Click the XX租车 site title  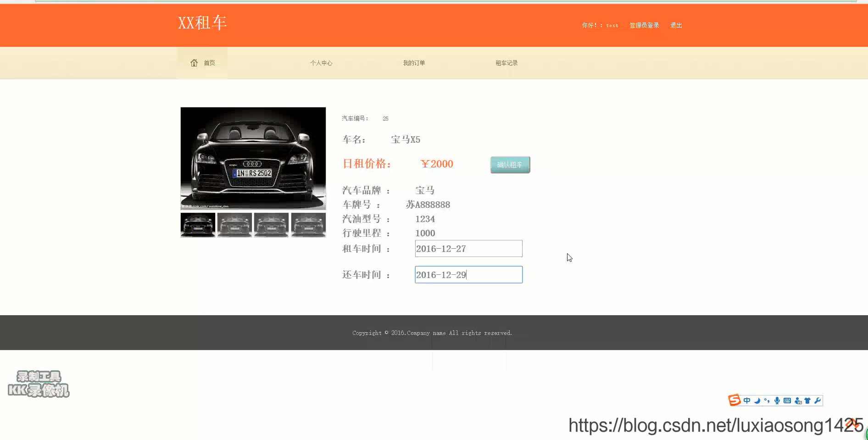click(x=202, y=22)
